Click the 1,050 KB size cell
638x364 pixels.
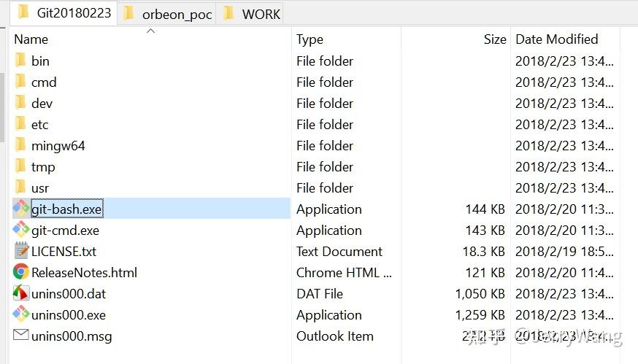click(x=480, y=294)
